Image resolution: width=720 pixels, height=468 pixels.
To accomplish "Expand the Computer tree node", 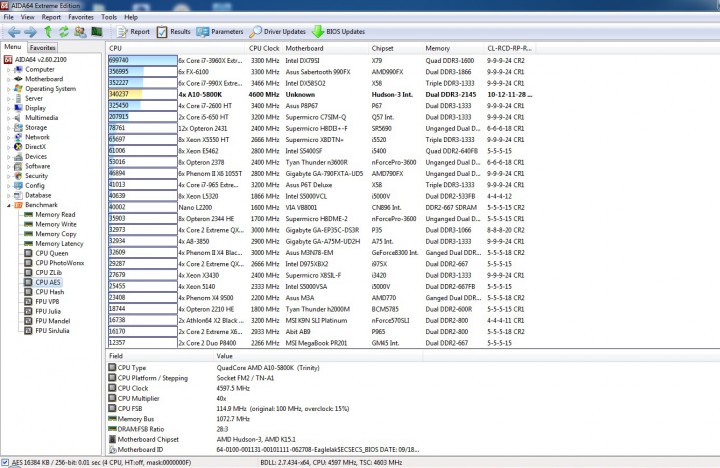I will (x=9, y=70).
